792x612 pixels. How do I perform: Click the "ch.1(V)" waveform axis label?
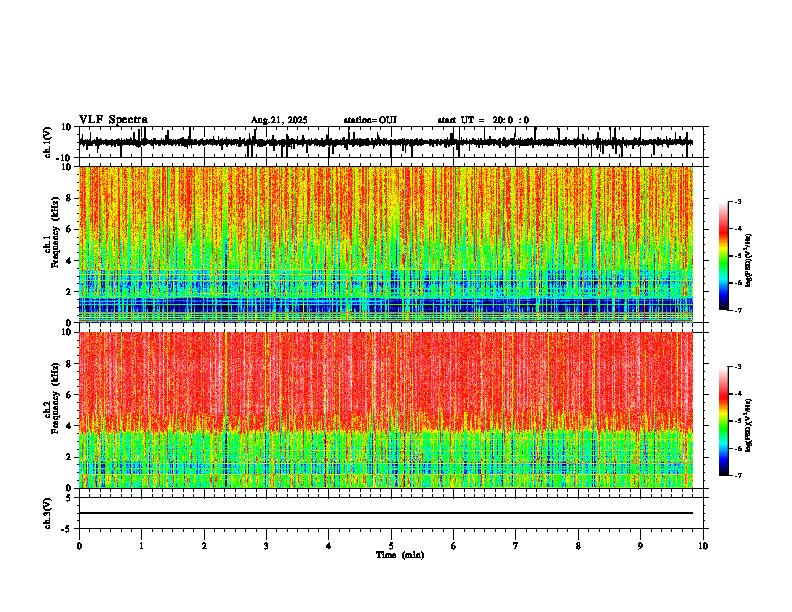(48, 142)
